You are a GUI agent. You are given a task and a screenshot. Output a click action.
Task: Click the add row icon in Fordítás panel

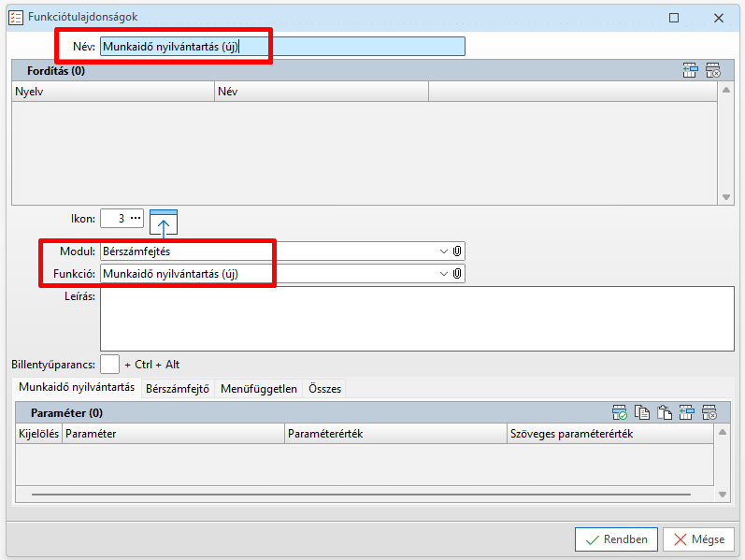pyautogui.click(x=690, y=70)
